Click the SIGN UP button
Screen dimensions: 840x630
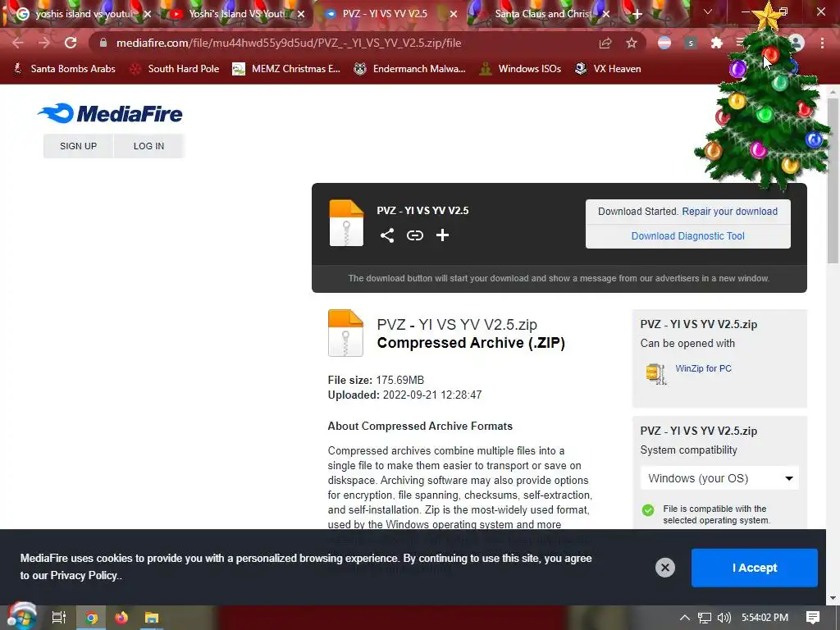tap(78, 146)
